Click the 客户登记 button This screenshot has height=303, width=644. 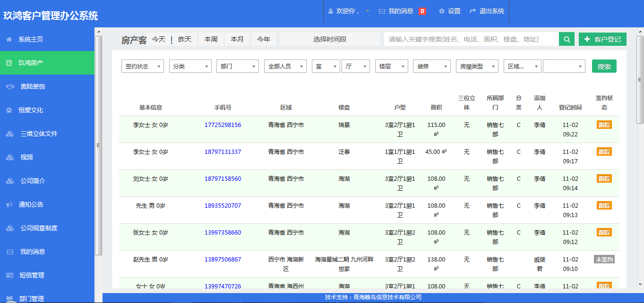click(602, 39)
